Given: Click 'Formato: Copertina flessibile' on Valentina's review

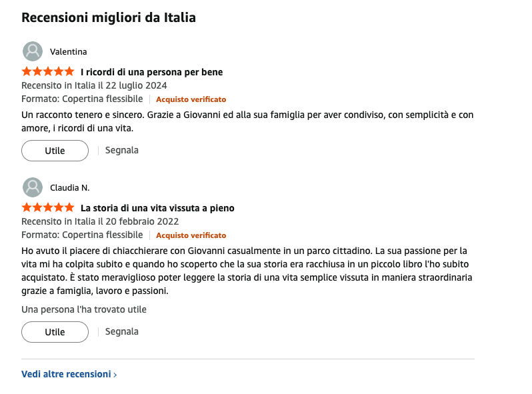Looking at the screenshot, I should click(x=82, y=99).
